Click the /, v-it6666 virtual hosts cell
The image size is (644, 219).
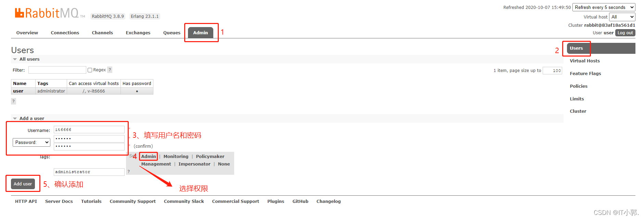point(94,91)
